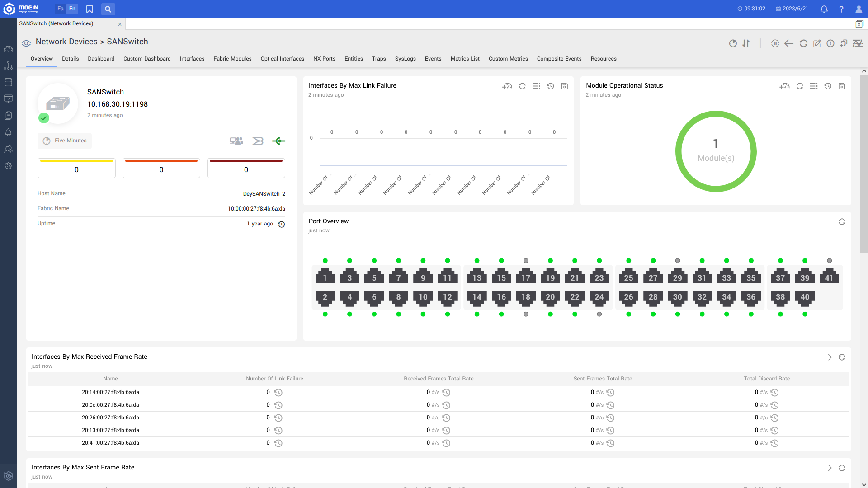This screenshot has width=868, height=488.
Task: Open list view in Module Operational Status widget
Action: coord(813,86)
